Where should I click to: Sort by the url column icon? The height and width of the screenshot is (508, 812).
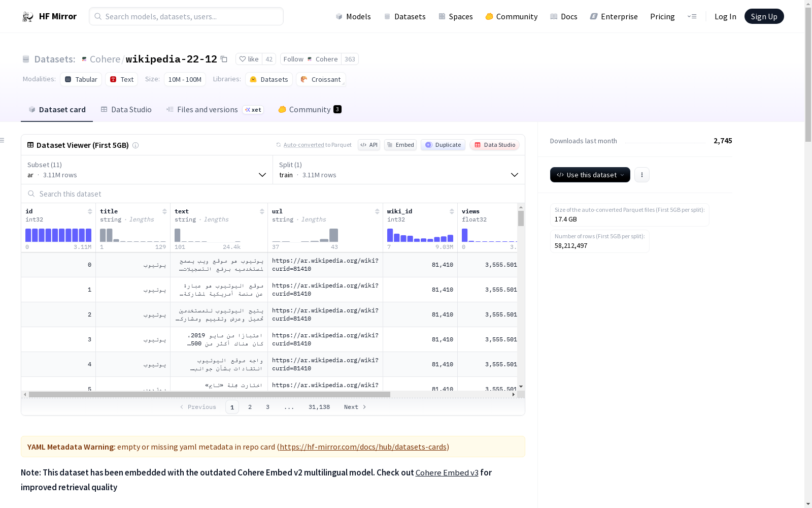click(377, 211)
